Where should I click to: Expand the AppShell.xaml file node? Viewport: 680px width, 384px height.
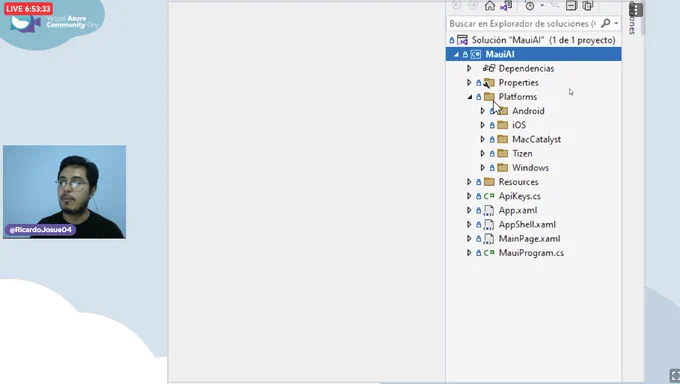469,224
